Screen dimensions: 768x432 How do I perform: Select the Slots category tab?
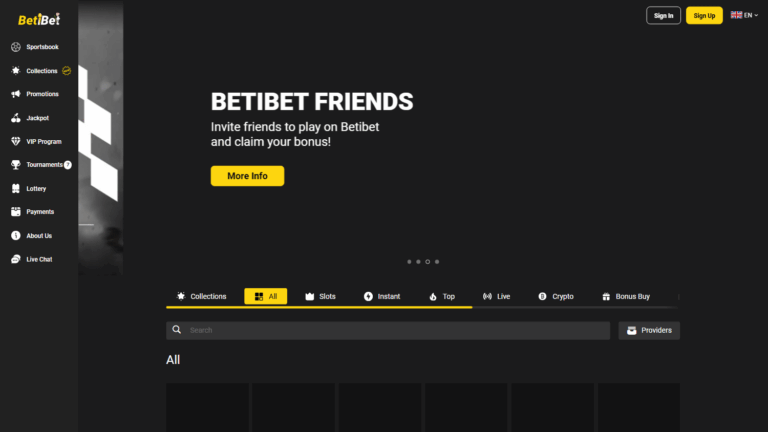[320, 297]
